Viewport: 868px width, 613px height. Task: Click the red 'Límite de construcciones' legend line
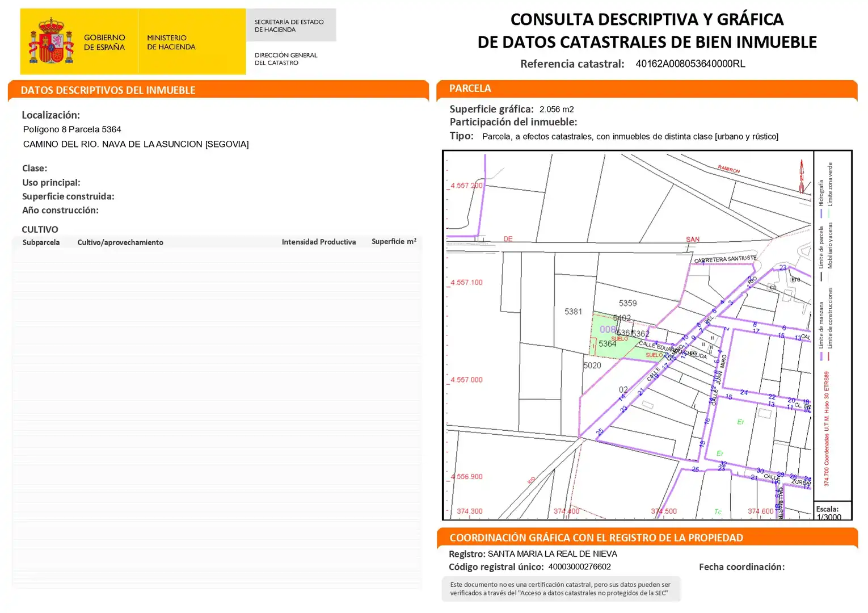click(829, 356)
